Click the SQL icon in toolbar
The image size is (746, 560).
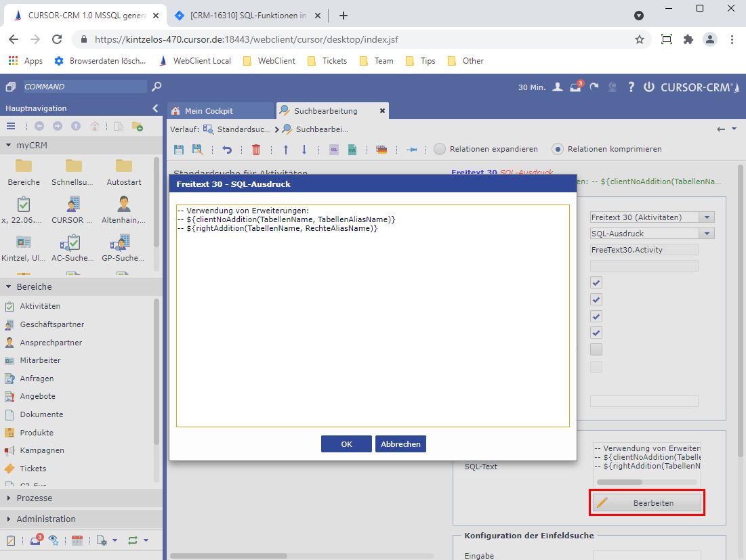pos(333,150)
